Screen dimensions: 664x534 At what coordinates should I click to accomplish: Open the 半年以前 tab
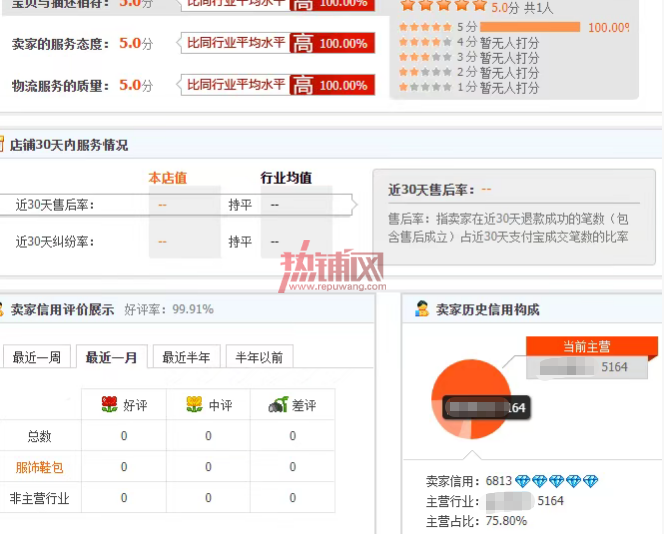[x=259, y=357]
